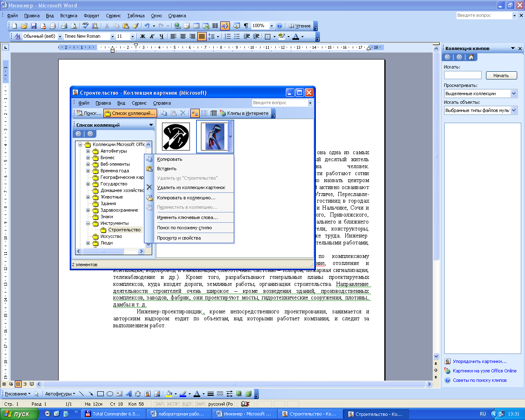The width and height of the screenshot is (525, 420).
Task: Toggle Thumbnails view in Clip Organizer
Action: (x=195, y=113)
